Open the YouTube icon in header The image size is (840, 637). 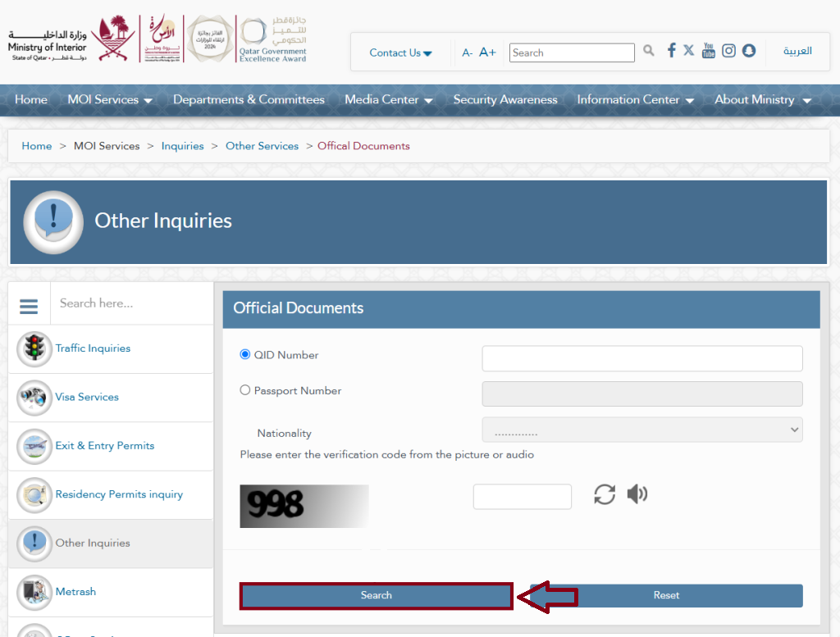coord(709,51)
